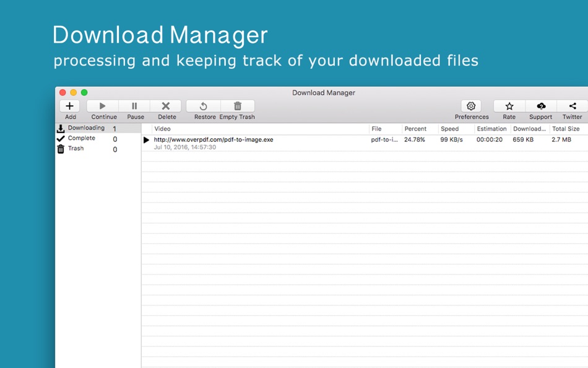The height and width of the screenshot is (368, 588).
Task: Click the Support label in the toolbar
Action: click(541, 117)
